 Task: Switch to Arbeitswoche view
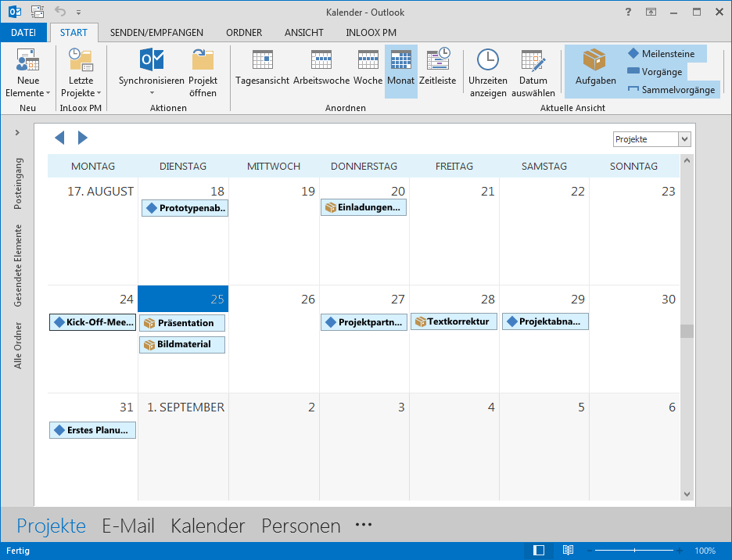pos(321,69)
